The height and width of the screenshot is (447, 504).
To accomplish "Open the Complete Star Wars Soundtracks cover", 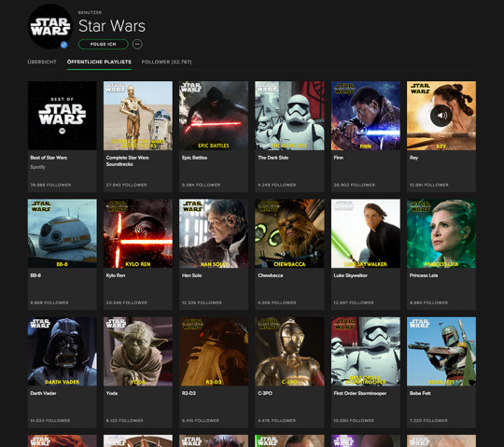I will (138, 116).
